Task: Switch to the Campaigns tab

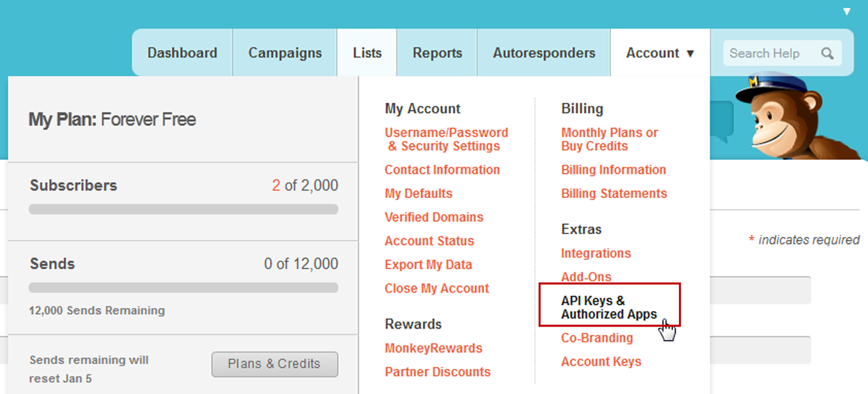Action: tap(285, 53)
